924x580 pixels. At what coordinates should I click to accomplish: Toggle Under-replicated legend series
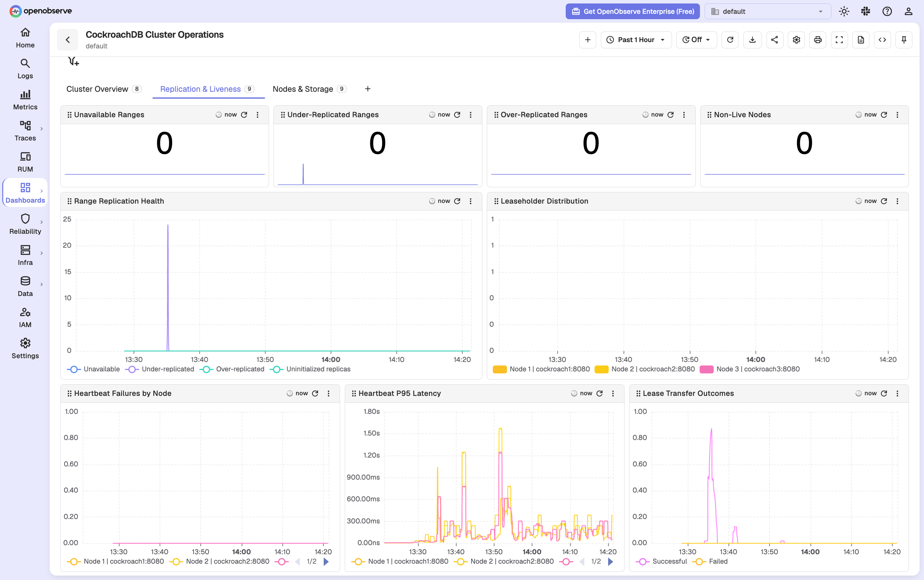[160, 369]
